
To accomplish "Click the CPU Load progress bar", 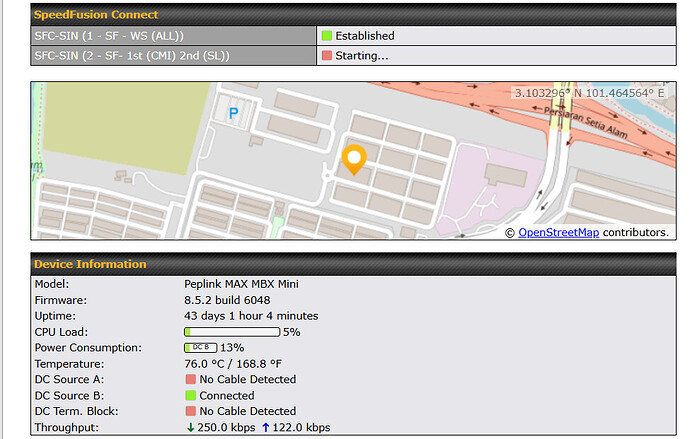I will (232, 332).
